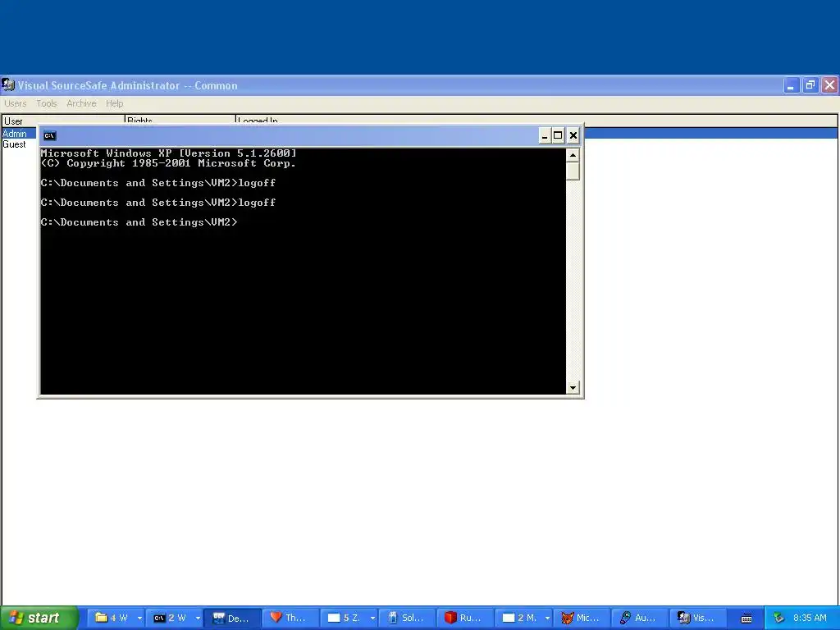Viewport: 840px width, 630px height.
Task: Click the command prompt title bar icon
Action: [49, 135]
